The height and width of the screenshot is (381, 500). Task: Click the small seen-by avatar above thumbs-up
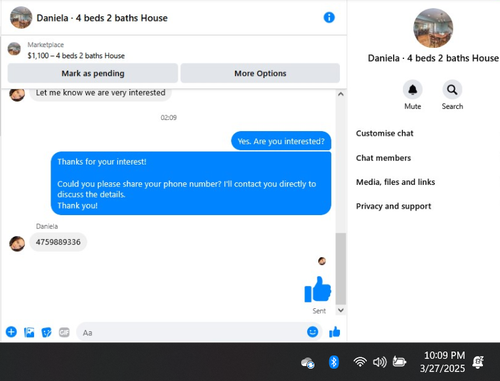322,261
